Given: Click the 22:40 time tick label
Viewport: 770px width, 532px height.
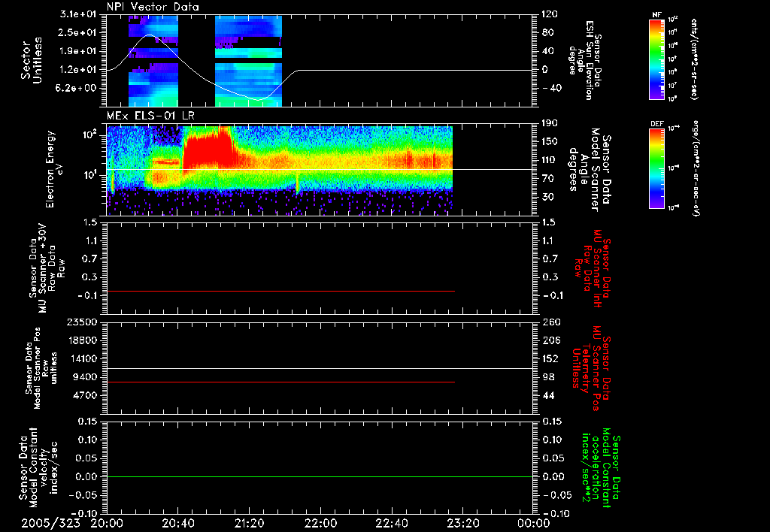Looking at the screenshot, I should 391,523.
